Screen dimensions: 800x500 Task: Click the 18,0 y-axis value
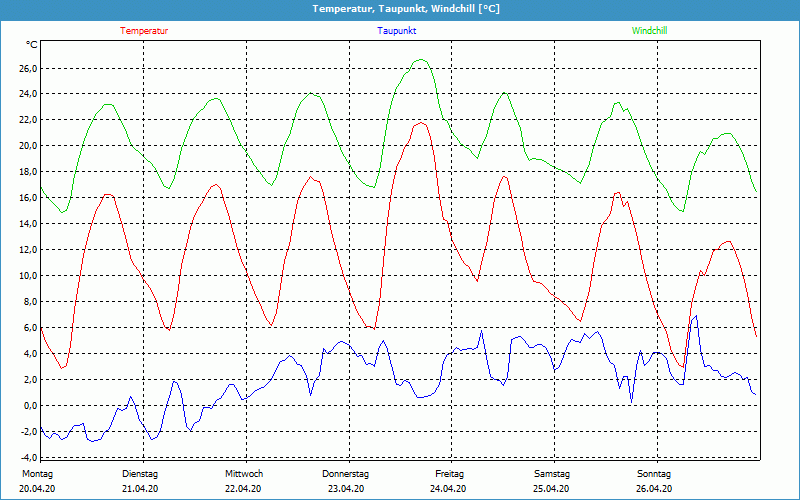(29, 172)
